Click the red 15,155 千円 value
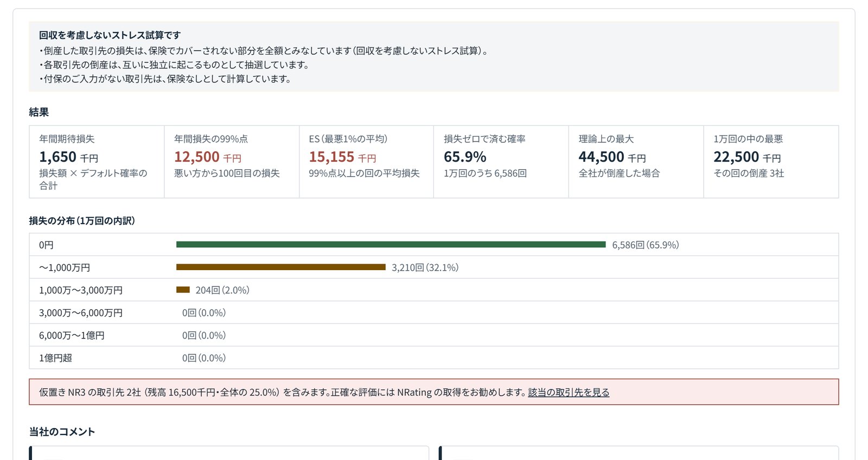Image resolution: width=868 pixels, height=460 pixels. coord(342,157)
